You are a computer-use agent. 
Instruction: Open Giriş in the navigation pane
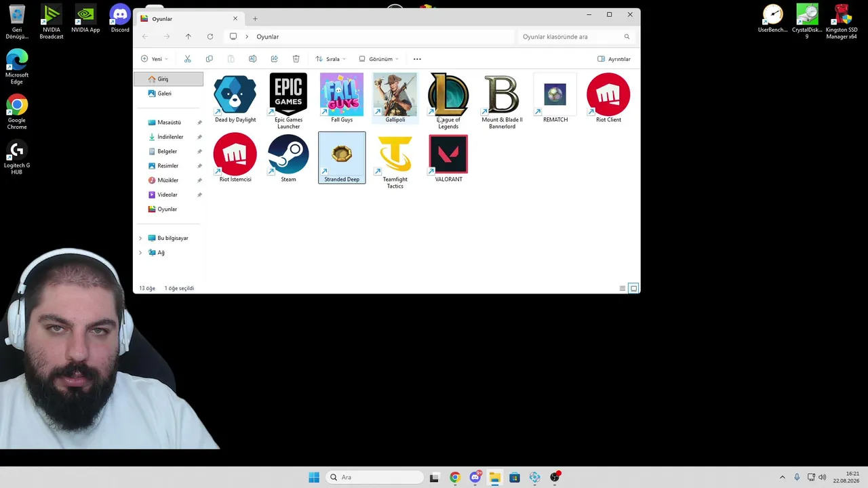click(x=168, y=79)
